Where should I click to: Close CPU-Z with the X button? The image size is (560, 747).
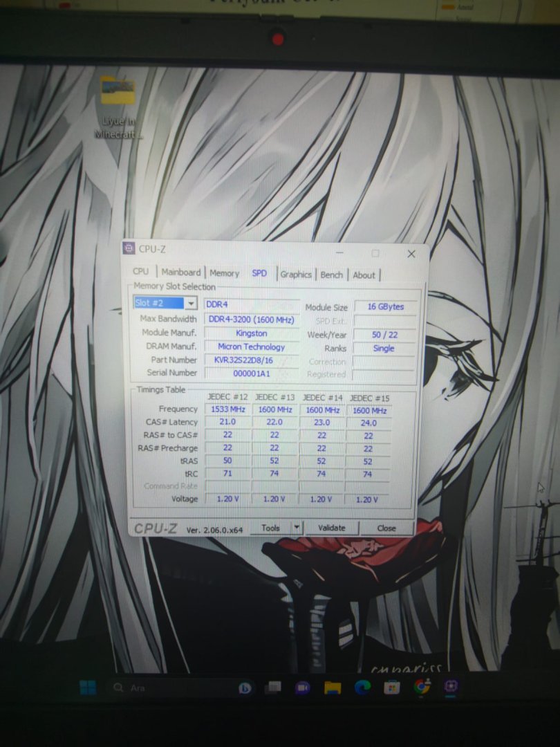[x=411, y=254]
